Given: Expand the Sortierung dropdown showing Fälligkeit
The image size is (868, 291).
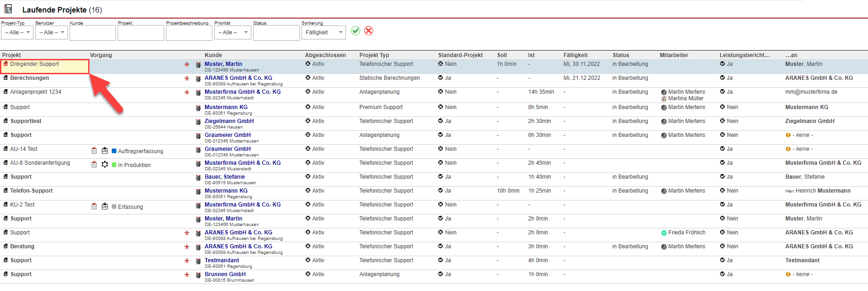Looking at the screenshot, I should pos(323,32).
